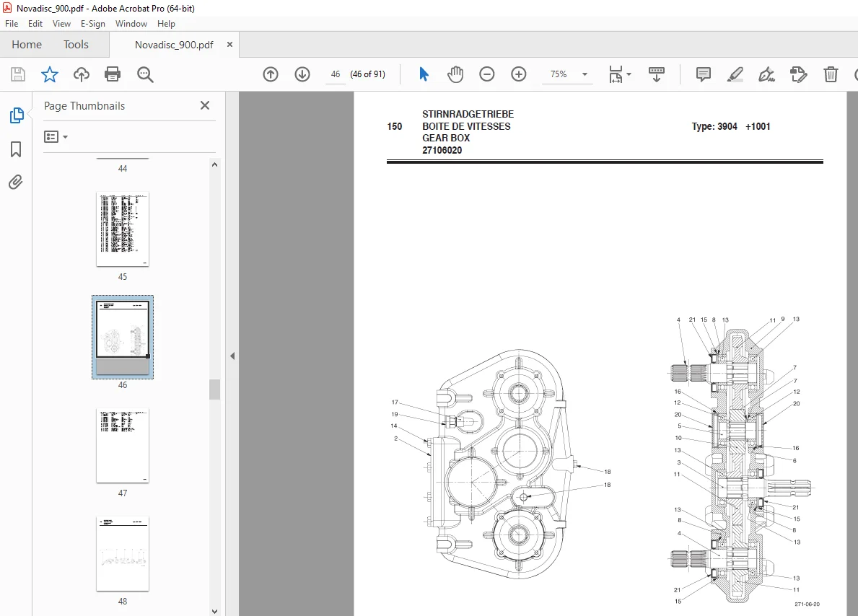Click the Stamp tool icon

point(798,74)
